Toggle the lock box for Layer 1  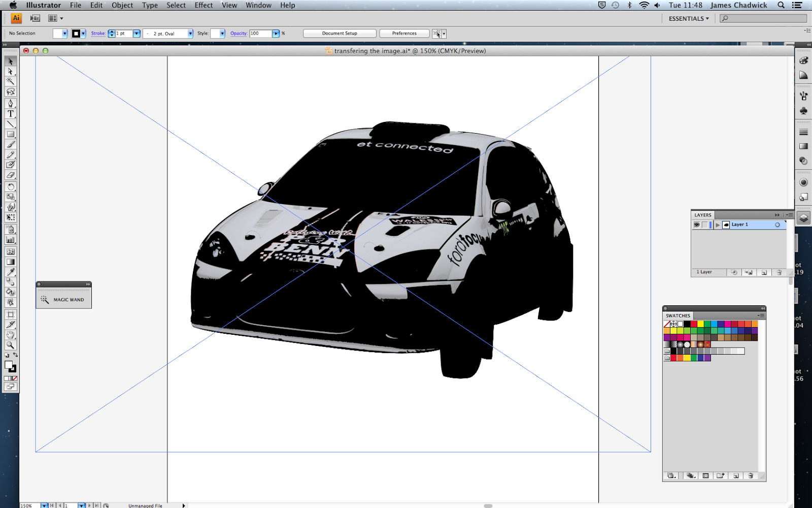[x=704, y=225]
